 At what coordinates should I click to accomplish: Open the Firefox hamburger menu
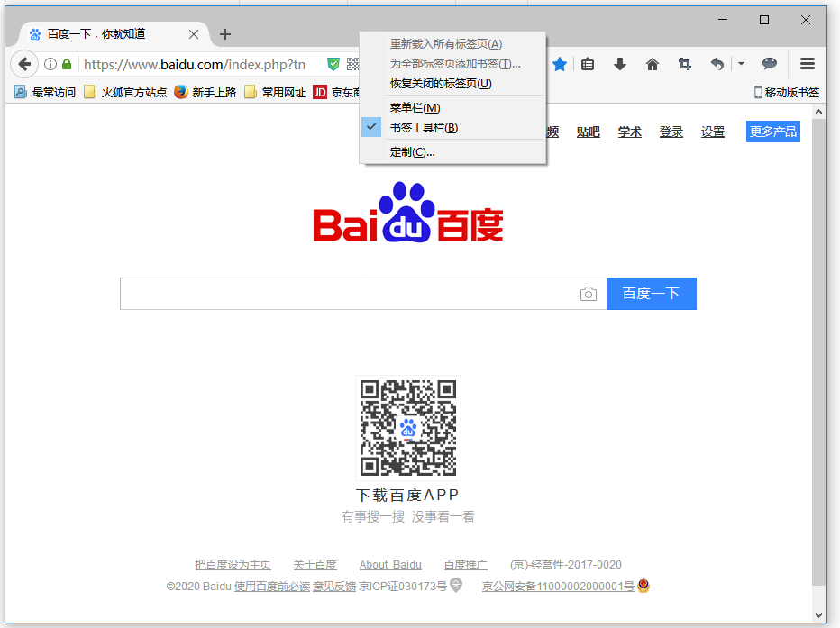pos(807,64)
